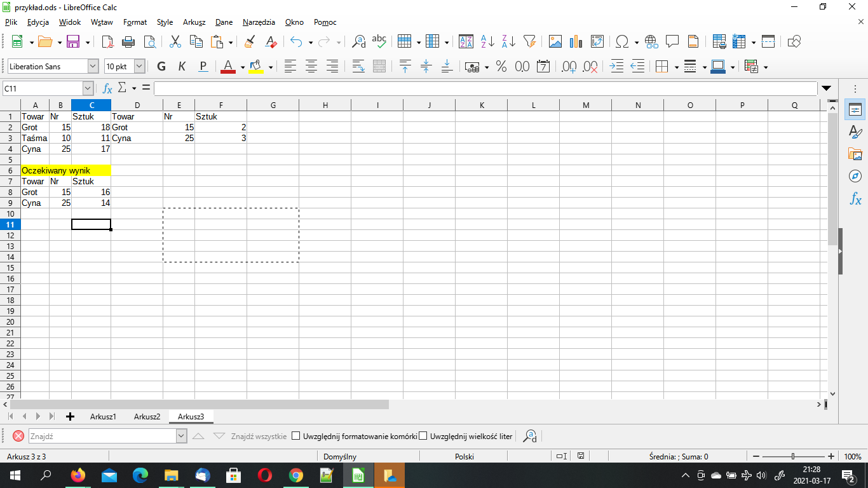The width and height of the screenshot is (868, 488).
Task: Check Uwzględnij formatowanie komórki option
Action: pyautogui.click(x=296, y=435)
